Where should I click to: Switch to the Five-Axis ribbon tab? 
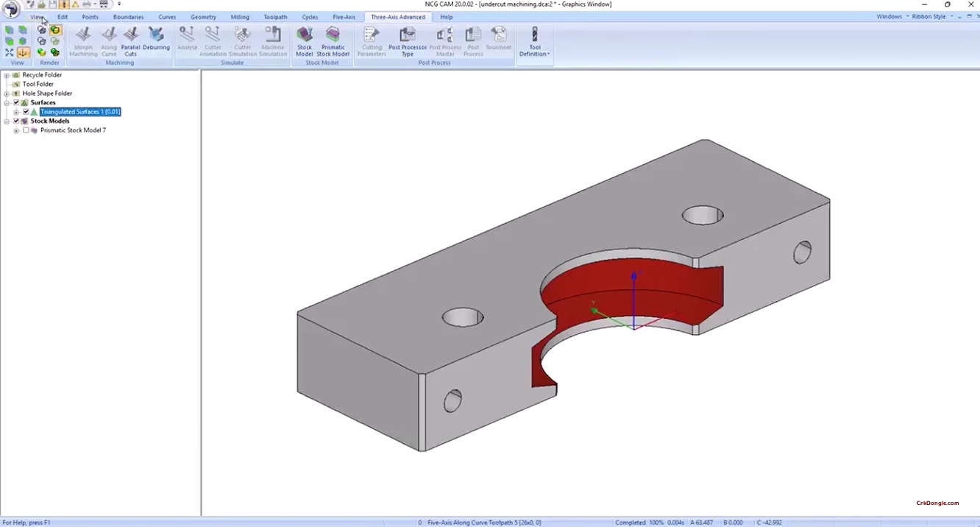pos(344,16)
